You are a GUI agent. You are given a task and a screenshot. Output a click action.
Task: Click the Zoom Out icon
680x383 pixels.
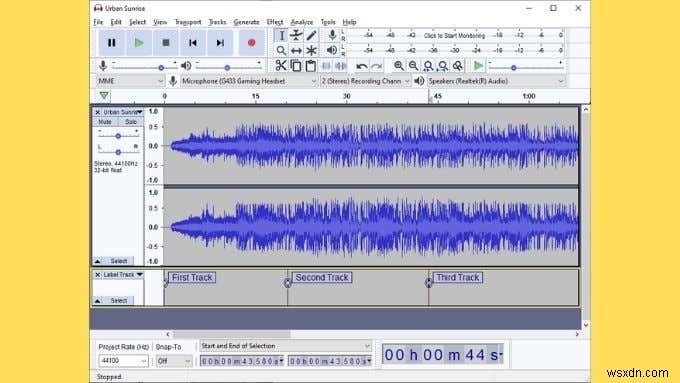[413, 66]
